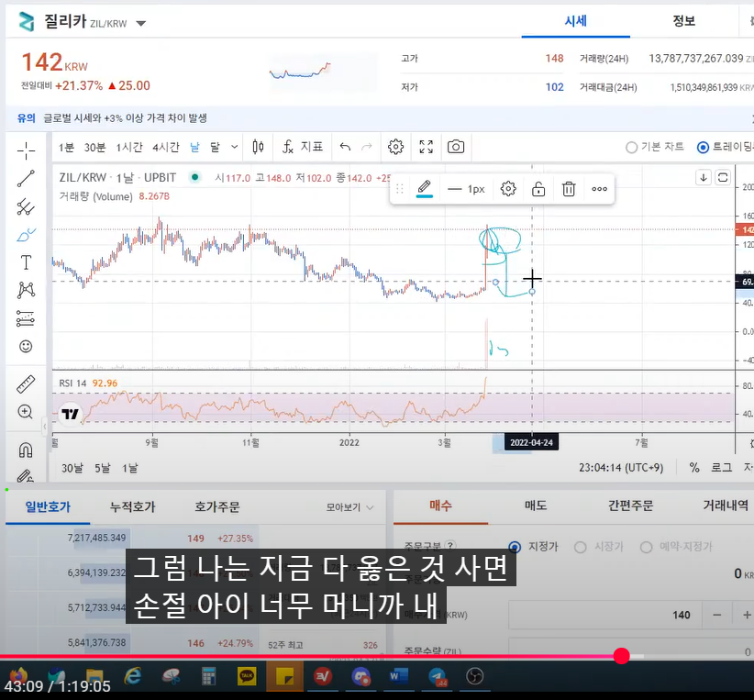754x700 pixels.
Task: Redo the chart action
Action: pyautogui.click(x=366, y=147)
